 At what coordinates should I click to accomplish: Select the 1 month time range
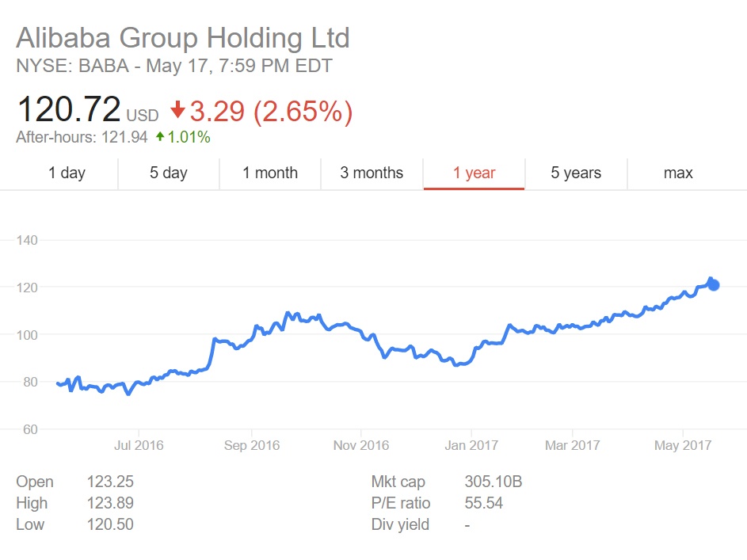point(269,173)
